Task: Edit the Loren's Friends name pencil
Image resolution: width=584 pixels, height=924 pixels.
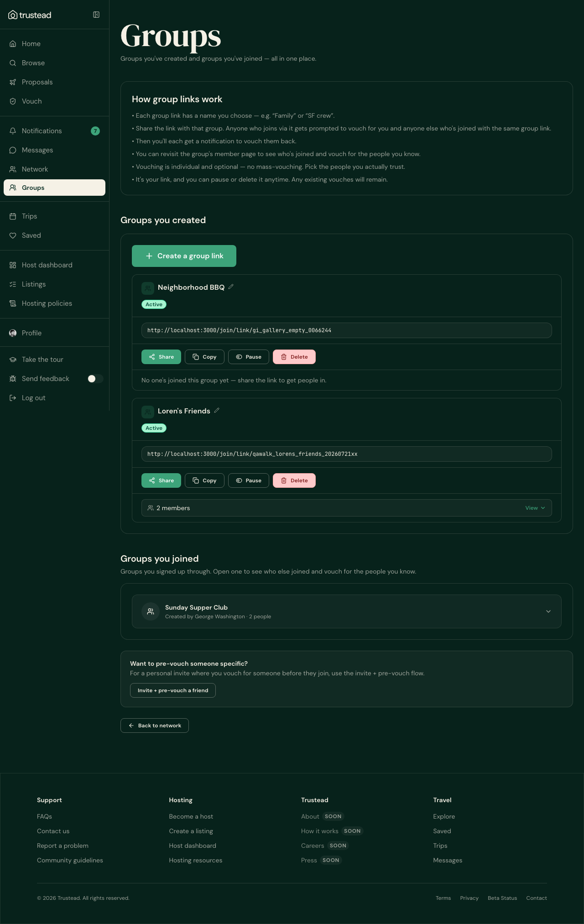Action: [x=217, y=411]
